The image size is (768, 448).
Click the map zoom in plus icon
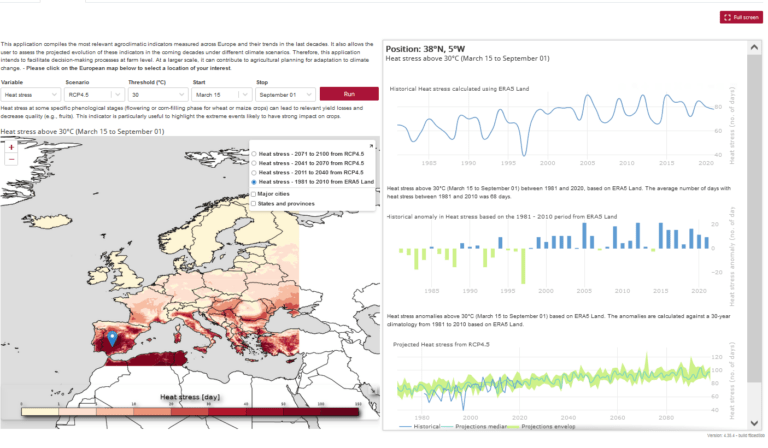tap(11, 147)
